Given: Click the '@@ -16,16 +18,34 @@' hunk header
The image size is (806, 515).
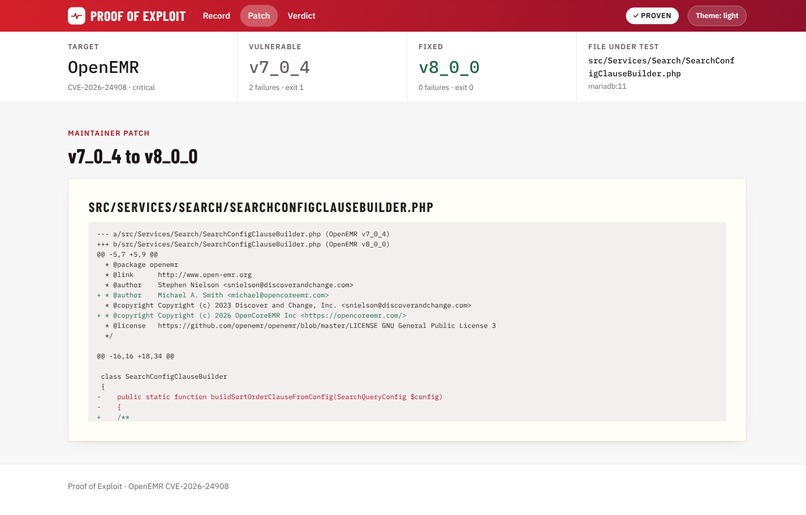Looking at the screenshot, I should click(x=135, y=356).
